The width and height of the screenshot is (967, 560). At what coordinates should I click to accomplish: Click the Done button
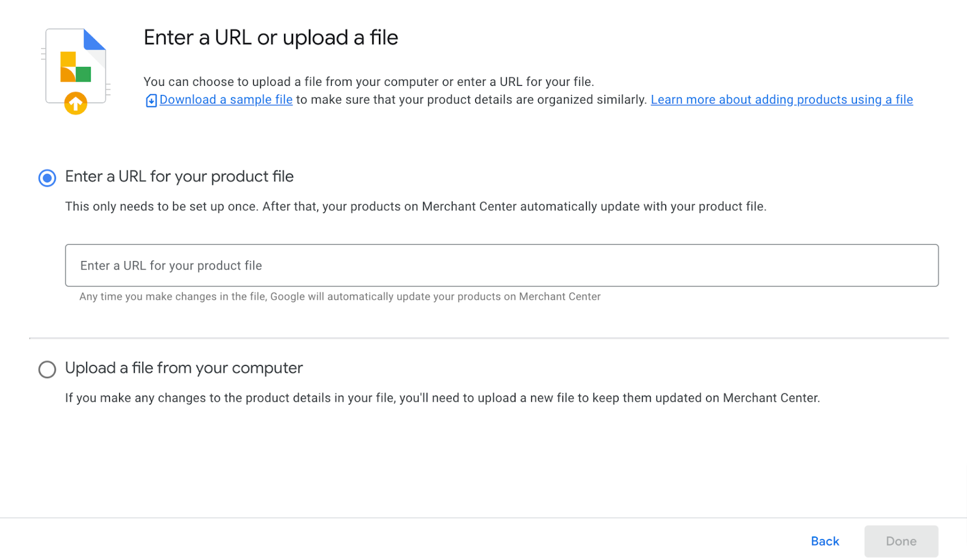pos(901,541)
